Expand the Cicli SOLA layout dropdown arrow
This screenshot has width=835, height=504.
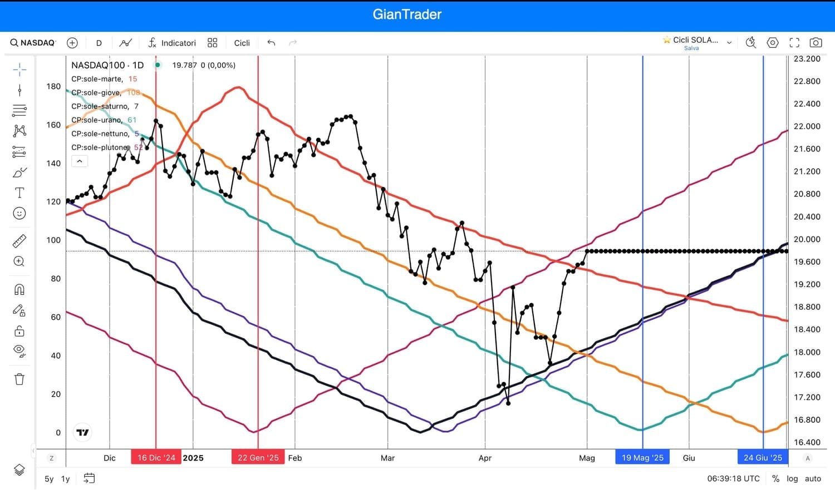[729, 43]
